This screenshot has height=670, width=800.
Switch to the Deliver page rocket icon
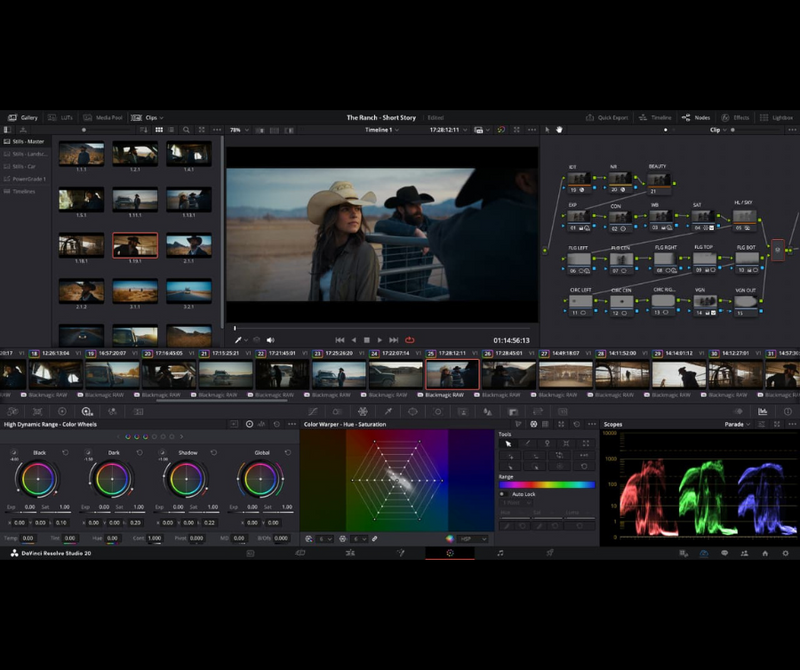tap(550, 553)
